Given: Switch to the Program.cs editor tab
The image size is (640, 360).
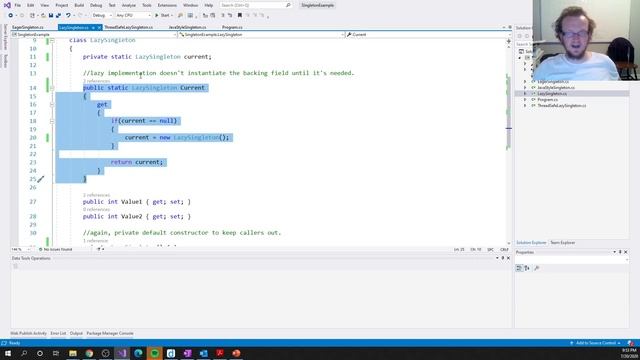Looking at the screenshot, I should [232, 27].
